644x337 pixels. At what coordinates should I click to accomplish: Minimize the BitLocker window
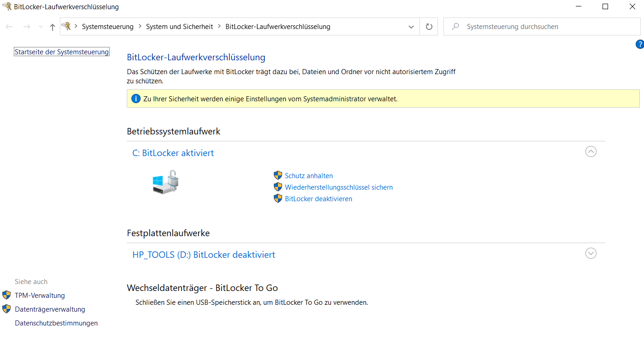(x=579, y=6)
